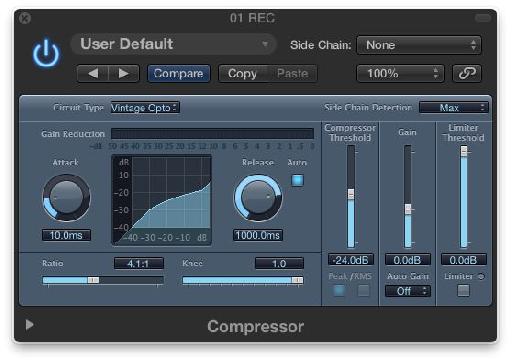Click the Gain fader handle

pyautogui.click(x=408, y=209)
